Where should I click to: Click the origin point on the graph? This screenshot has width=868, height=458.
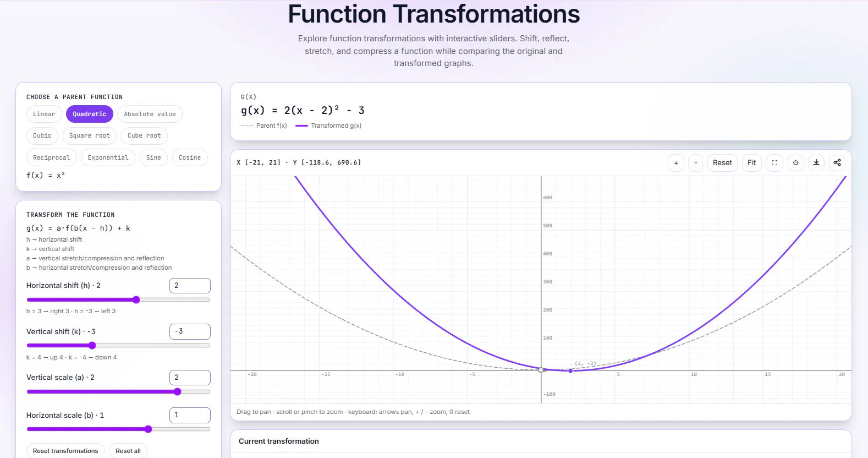[541, 370]
